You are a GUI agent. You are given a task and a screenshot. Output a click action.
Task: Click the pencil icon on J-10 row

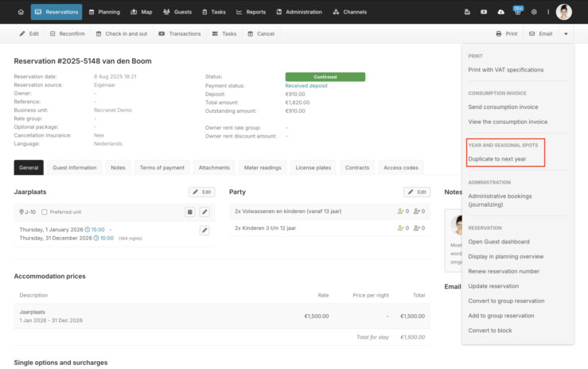point(204,212)
